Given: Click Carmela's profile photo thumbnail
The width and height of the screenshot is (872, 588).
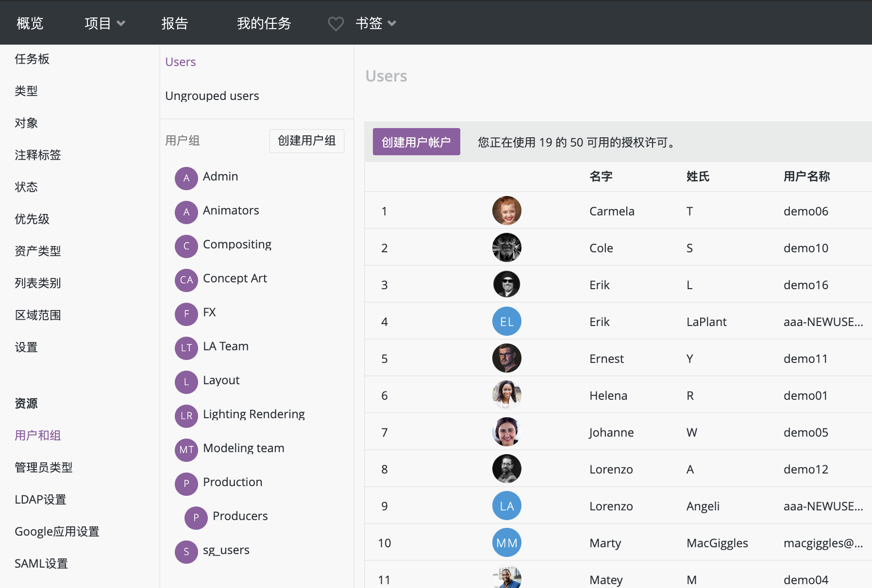Looking at the screenshot, I should click(506, 211).
